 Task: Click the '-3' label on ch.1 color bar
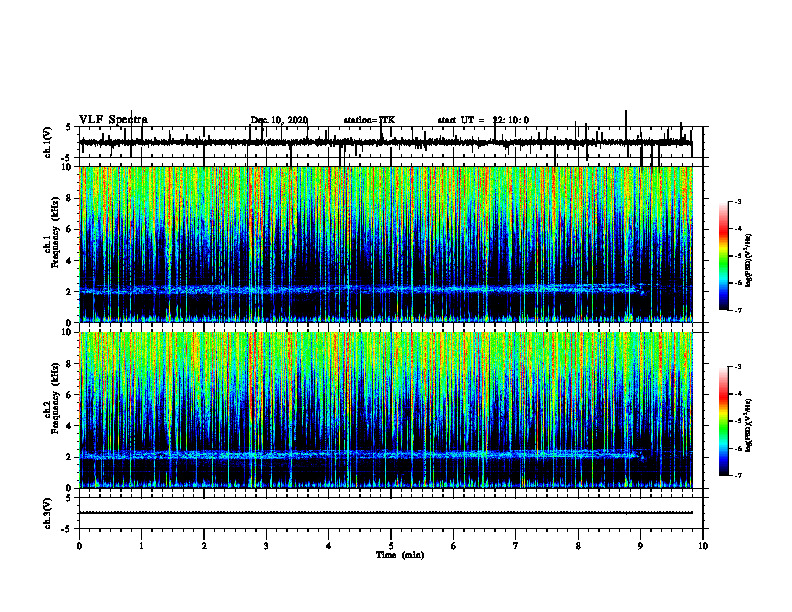(x=738, y=202)
